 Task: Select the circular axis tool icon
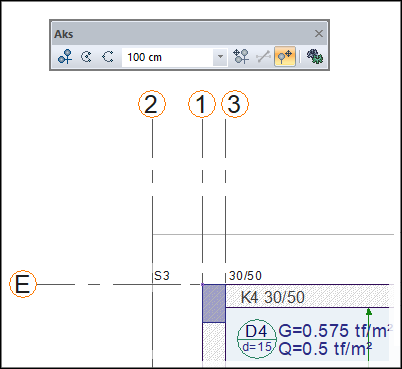(86, 57)
